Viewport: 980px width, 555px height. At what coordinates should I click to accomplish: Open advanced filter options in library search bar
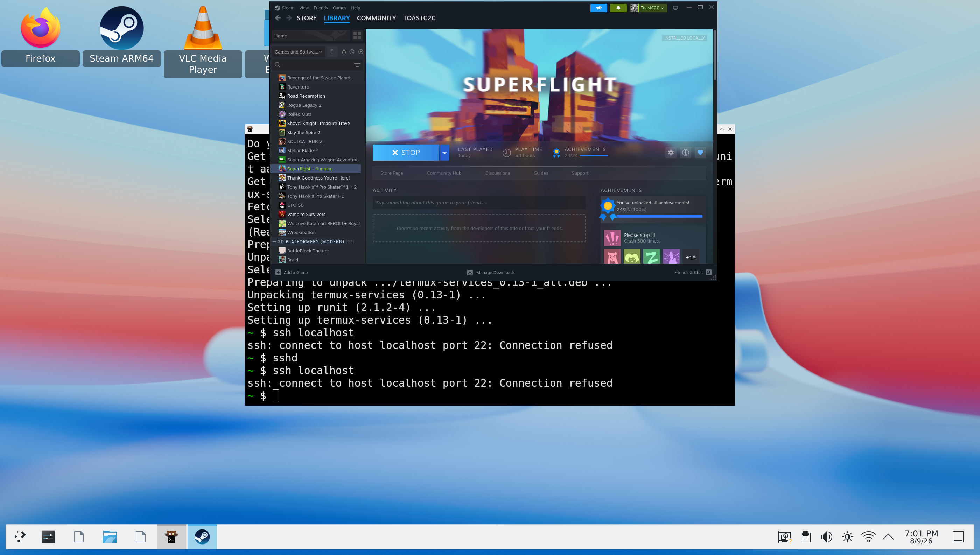point(357,65)
